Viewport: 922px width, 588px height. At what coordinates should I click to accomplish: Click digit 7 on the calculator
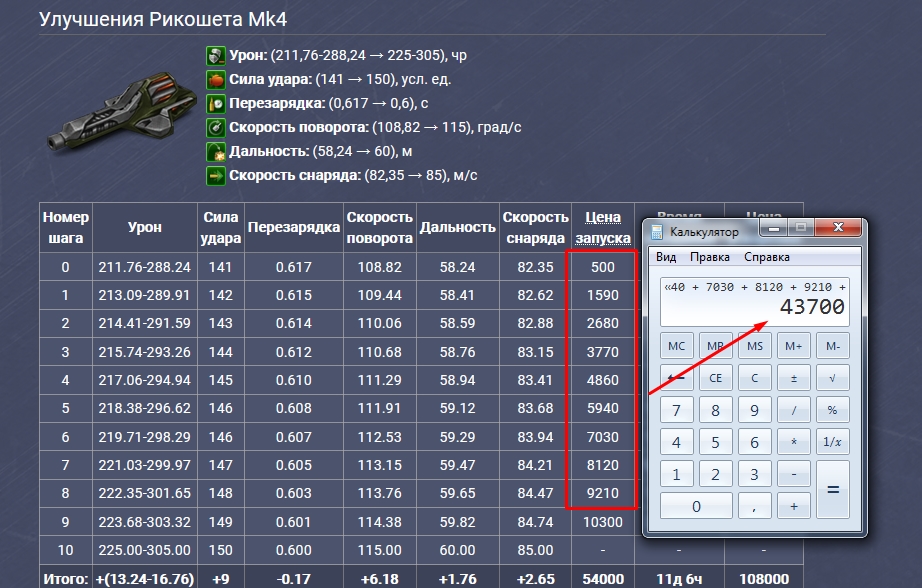(676, 410)
